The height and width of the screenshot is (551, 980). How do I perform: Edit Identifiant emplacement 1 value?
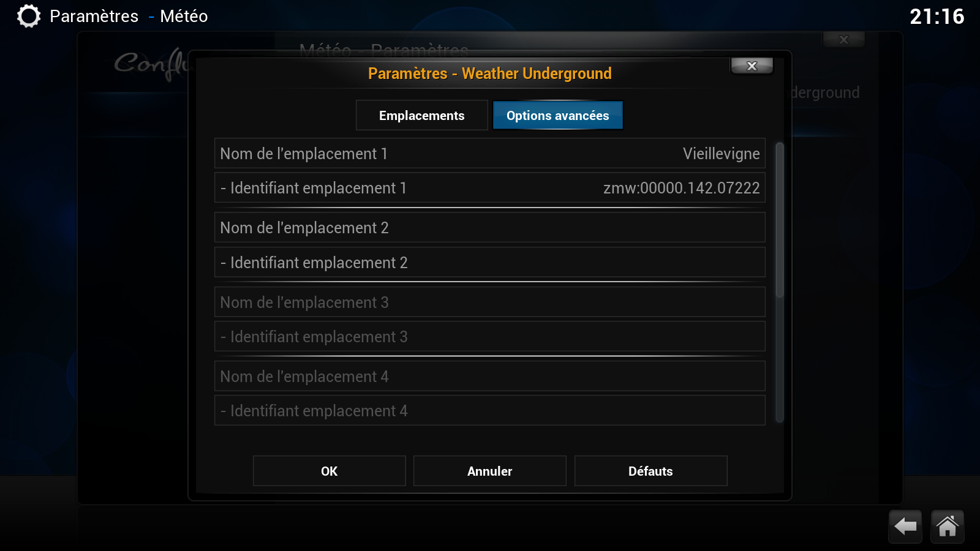[x=489, y=188]
